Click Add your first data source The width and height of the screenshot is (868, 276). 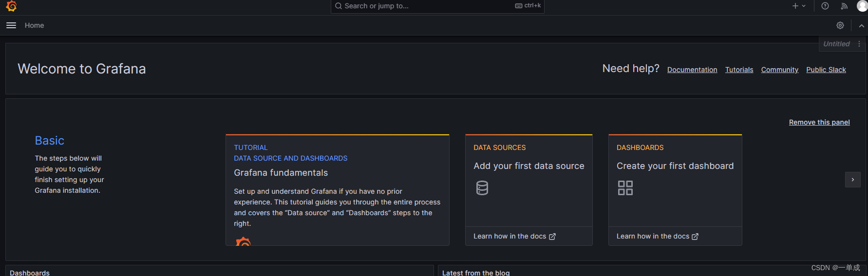529,166
